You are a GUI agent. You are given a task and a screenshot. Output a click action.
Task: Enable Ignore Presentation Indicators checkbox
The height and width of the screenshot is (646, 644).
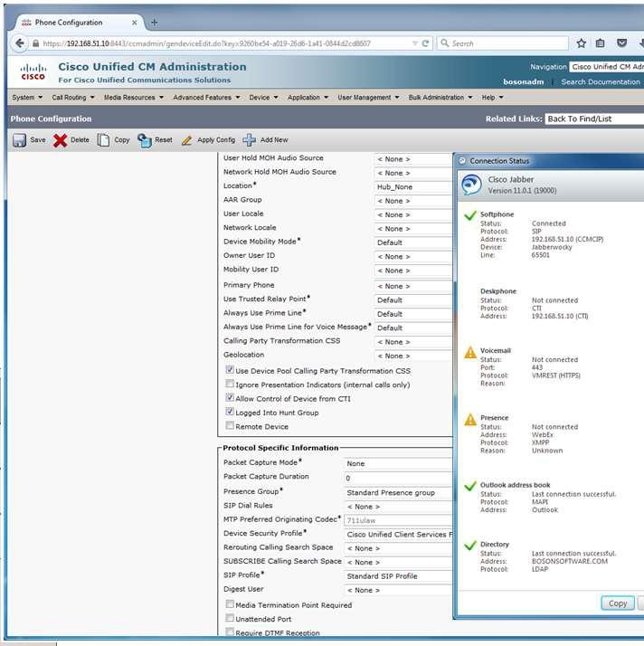[x=230, y=384]
